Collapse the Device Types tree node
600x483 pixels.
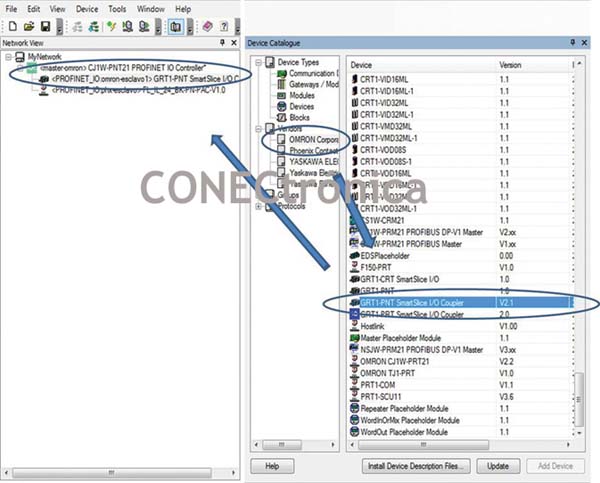(x=259, y=61)
